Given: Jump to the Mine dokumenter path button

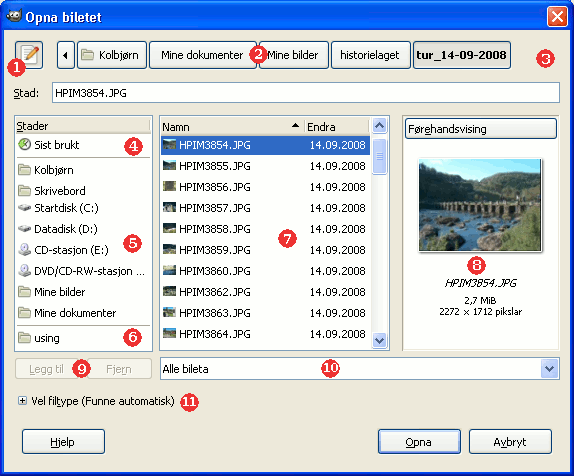Looking at the screenshot, I should coord(202,55).
